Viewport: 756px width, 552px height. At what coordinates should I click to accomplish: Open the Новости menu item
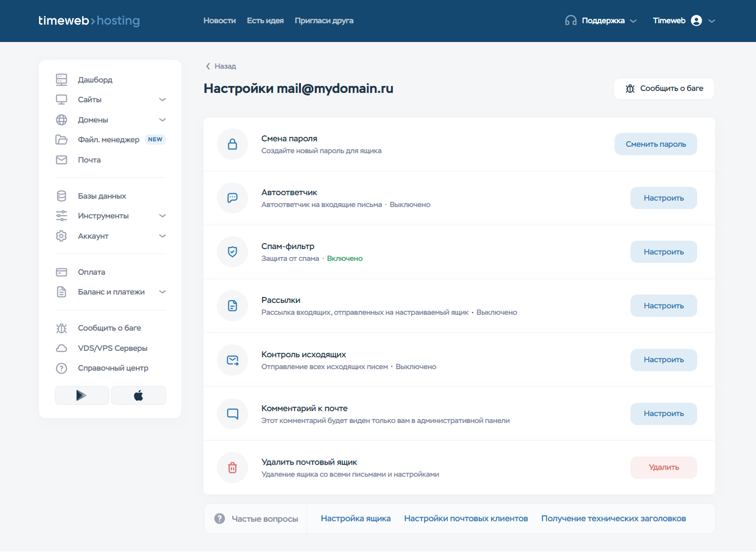(219, 21)
